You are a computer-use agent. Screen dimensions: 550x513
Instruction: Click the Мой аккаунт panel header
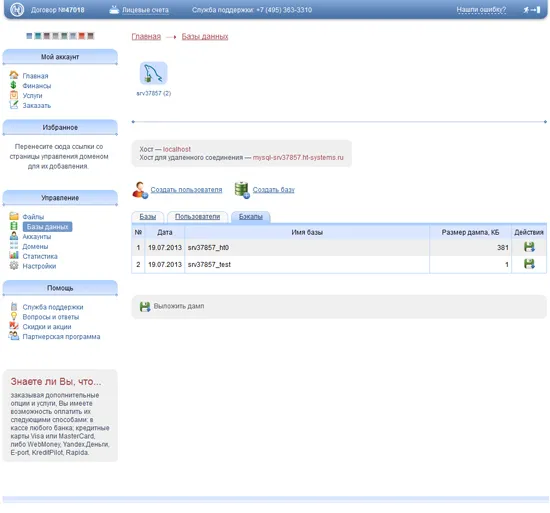click(60, 57)
